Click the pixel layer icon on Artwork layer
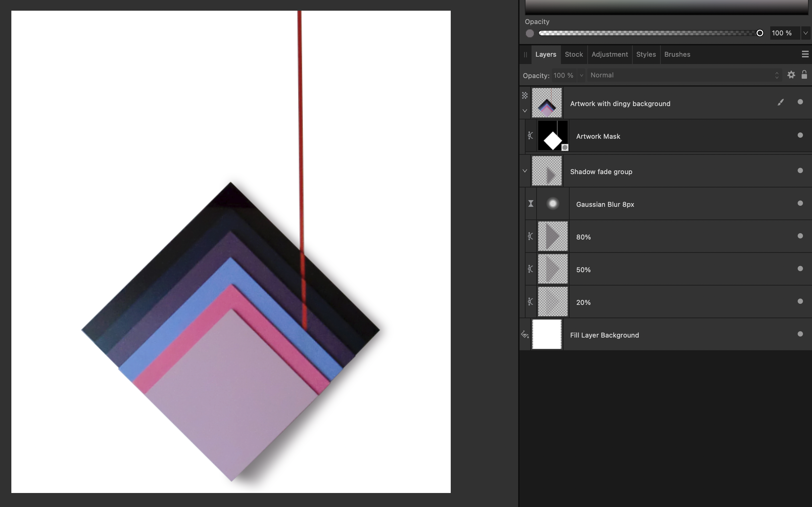This screenshot has width=812, height=507. point(525,96)
